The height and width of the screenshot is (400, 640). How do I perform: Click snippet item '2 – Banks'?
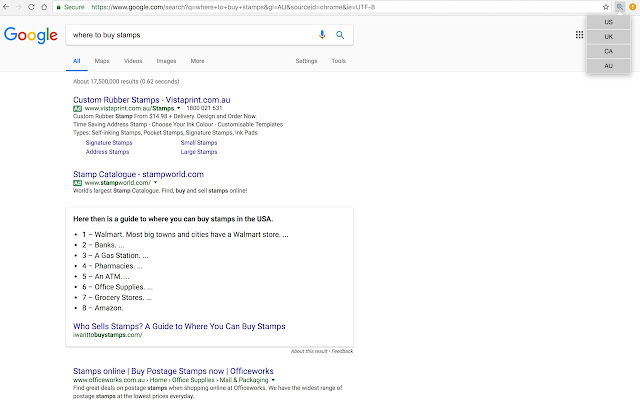click(103, 245)
